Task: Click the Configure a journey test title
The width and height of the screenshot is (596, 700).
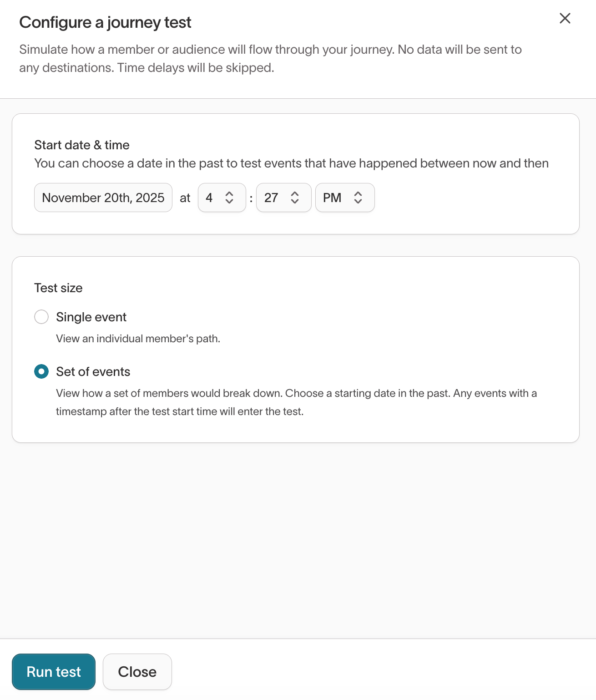Action: point(105,22)
